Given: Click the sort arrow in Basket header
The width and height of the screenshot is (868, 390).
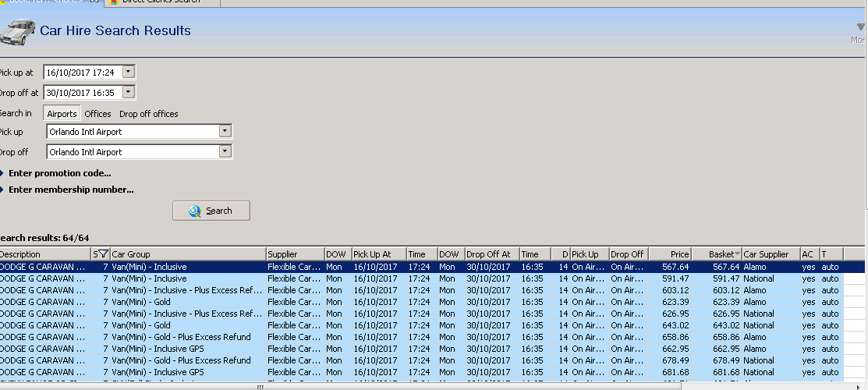Looking at the screenshot, I should pyautogui.click(x=737, y=254).
